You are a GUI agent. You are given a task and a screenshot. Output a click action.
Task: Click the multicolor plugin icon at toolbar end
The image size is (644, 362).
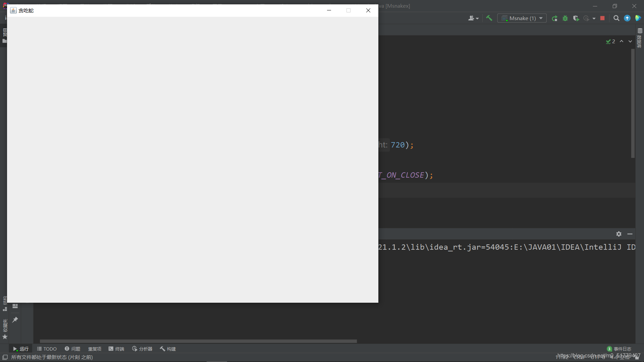(638, 18)
